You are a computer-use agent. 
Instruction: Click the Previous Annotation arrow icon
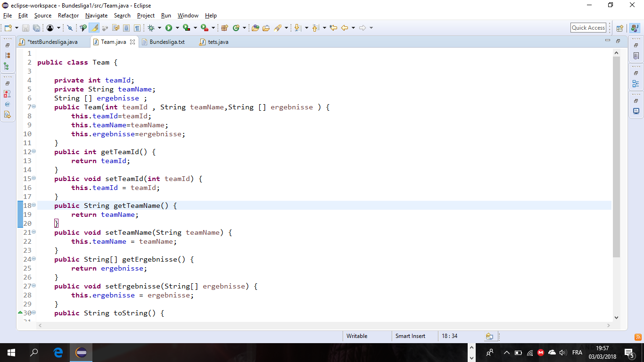[x=315, y=28]
